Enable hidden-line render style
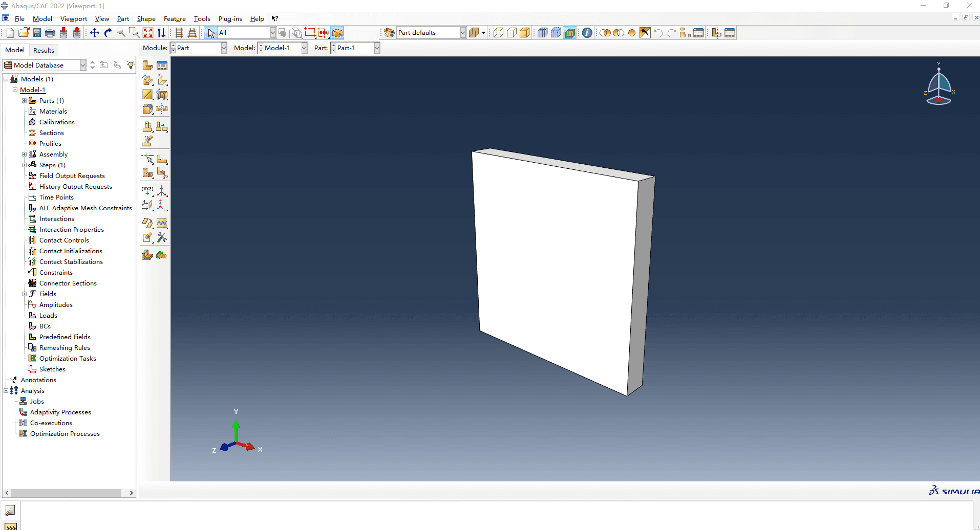Image resolution: width=980 pixels, height=530 pixels. (x=512, y=33)
